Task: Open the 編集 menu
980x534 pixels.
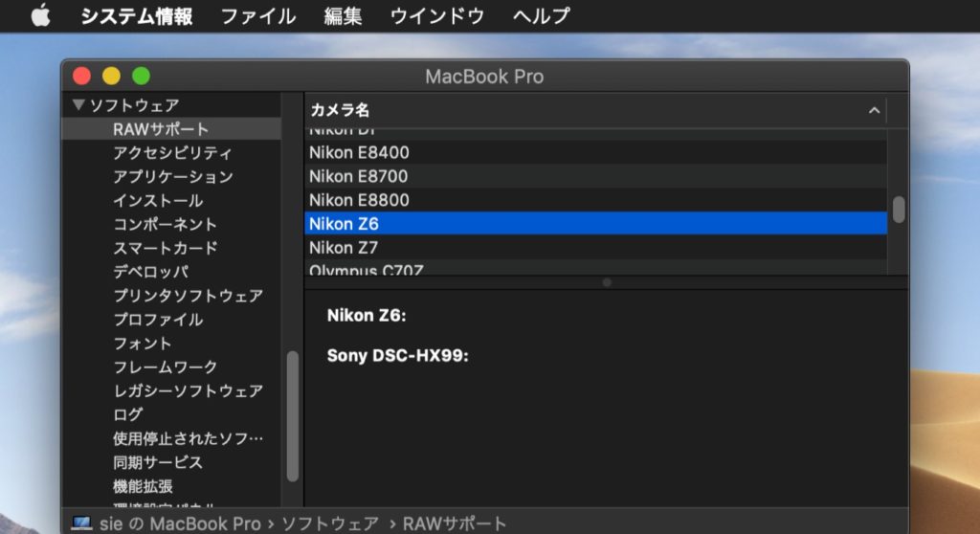Action: point(343,15)
